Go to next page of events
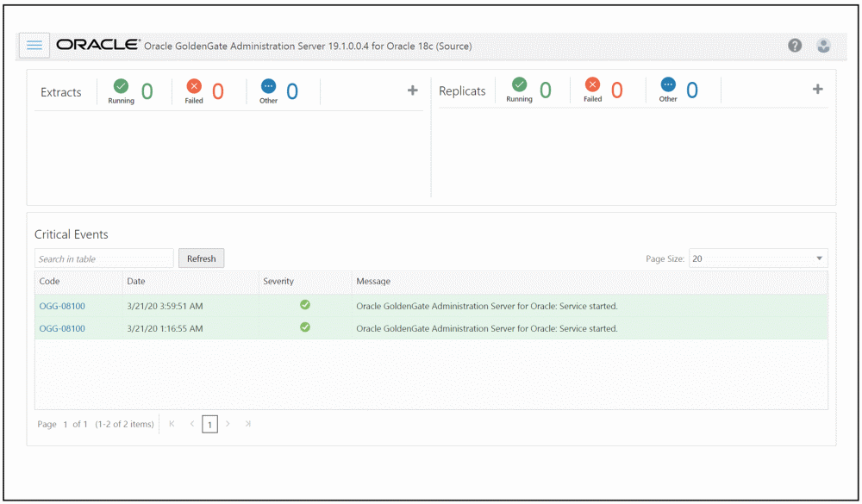Viewport: 862px width, 504px height. (x=228, y=424)
